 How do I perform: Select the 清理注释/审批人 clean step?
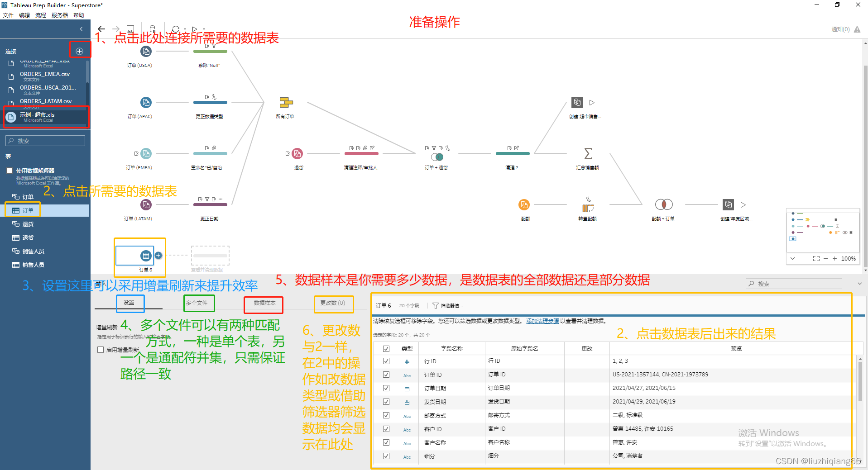[361, 154]
